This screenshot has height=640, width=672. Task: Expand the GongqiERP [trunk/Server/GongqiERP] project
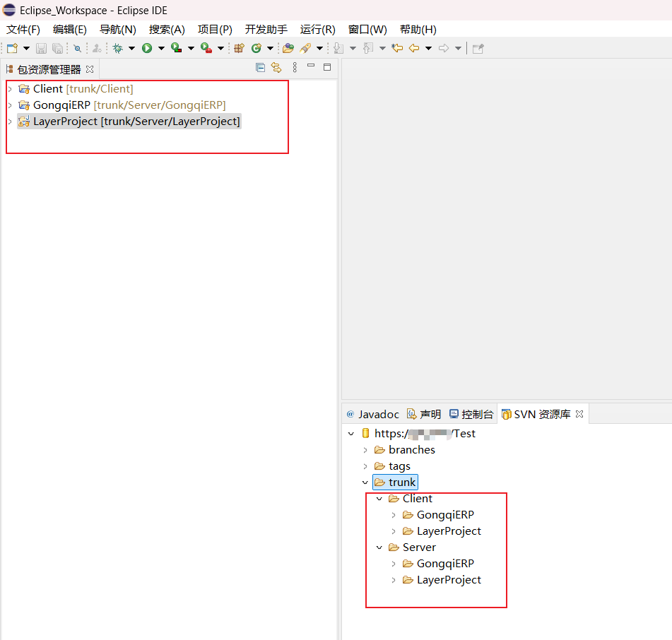click(10, 105)
